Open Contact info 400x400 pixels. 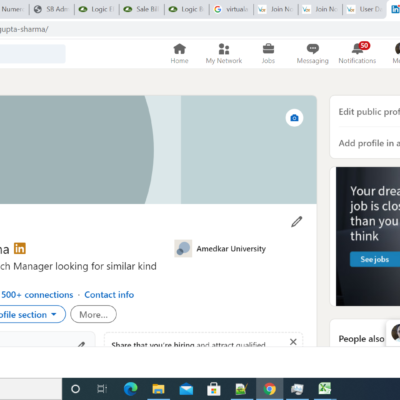(x=109, y=295)
